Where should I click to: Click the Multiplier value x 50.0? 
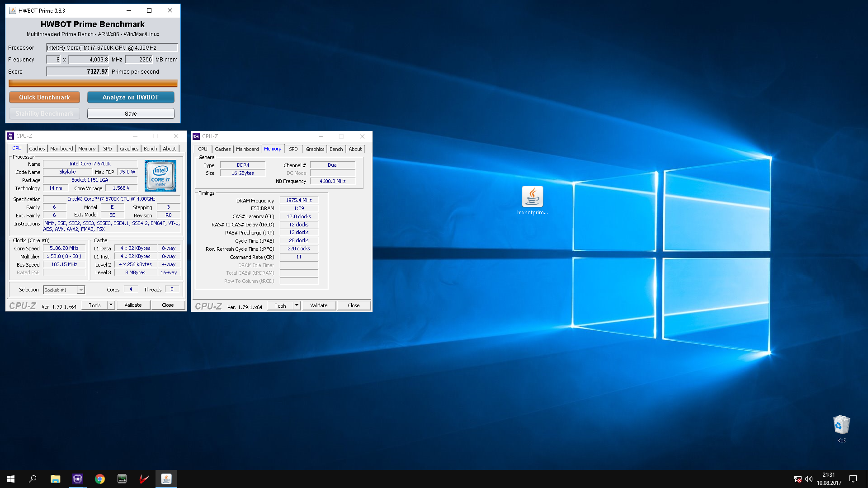pos(64,256)
